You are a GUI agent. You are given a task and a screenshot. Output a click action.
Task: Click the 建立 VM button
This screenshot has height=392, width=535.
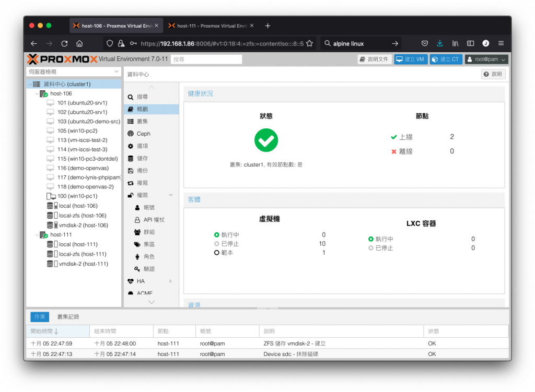(411, 60)
